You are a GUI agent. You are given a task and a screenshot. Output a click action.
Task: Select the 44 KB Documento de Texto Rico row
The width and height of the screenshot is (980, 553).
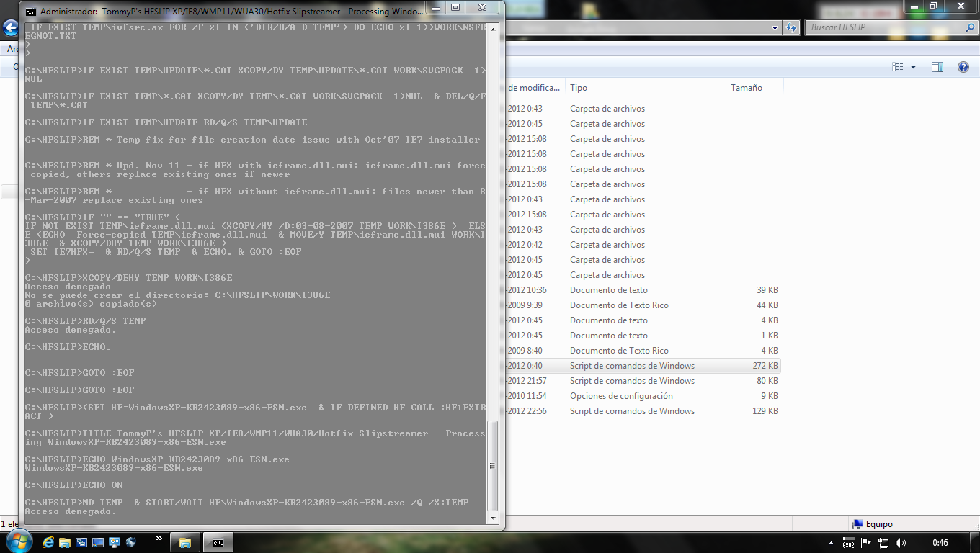click(643, 305)
